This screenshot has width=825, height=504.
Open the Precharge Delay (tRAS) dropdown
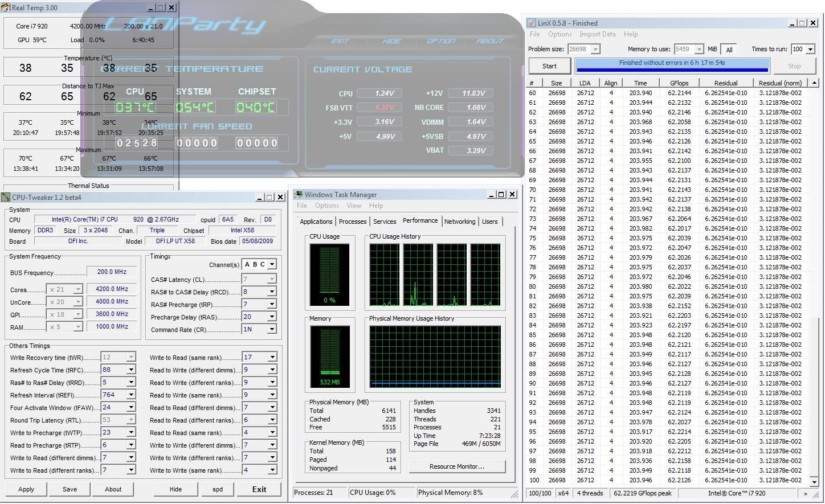tap(272, 317)
